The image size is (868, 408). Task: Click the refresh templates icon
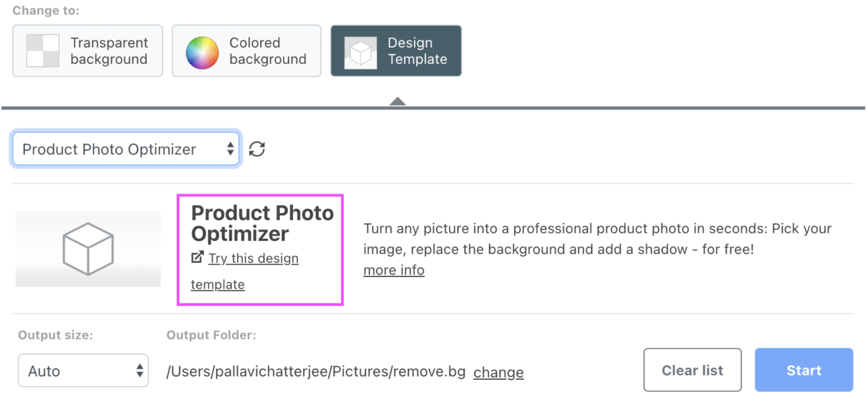click(257, 149)
